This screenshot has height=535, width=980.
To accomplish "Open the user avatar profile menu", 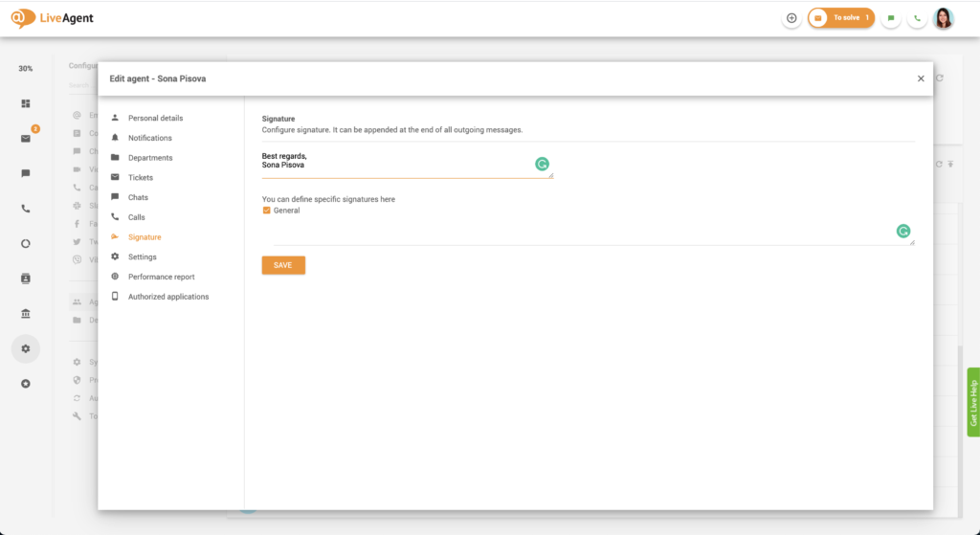I will tap(944, 18).
